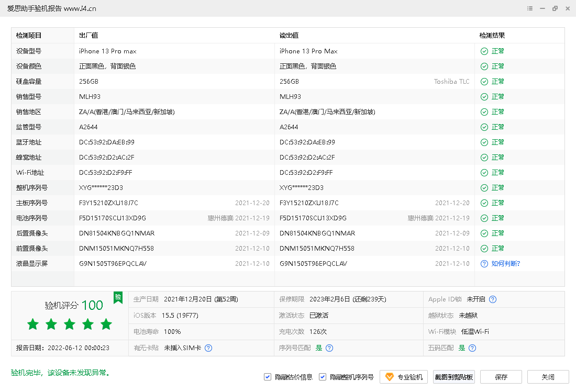This screenshot has height=392, width=576.
Task: Click the first green rating star
Action: point(33,324)
